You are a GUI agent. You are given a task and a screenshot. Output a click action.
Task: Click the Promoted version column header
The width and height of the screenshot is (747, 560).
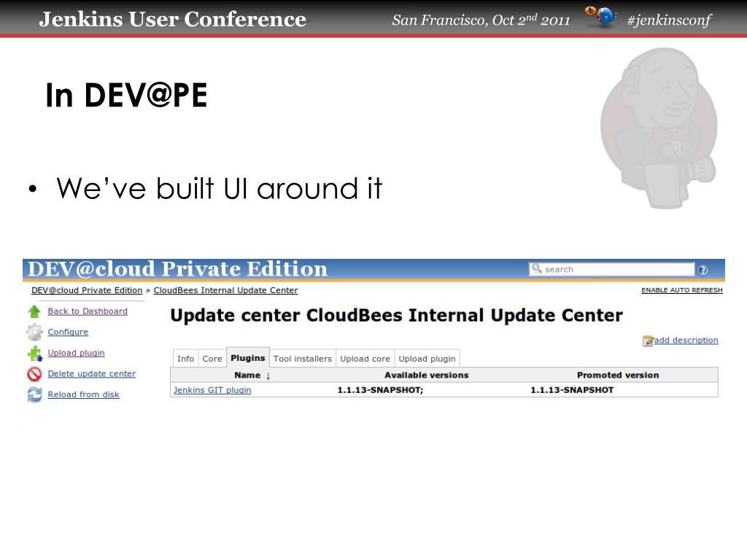tap(618, 376)
